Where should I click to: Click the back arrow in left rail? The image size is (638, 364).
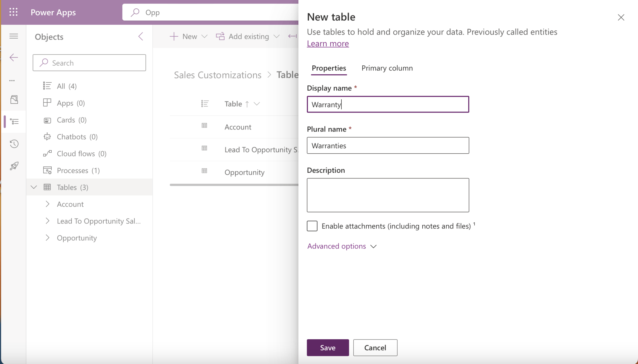[14, 57]
